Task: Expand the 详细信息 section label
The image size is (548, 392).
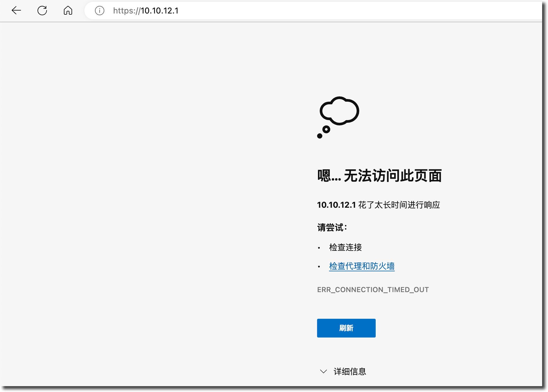Action: tap(350, 371)
